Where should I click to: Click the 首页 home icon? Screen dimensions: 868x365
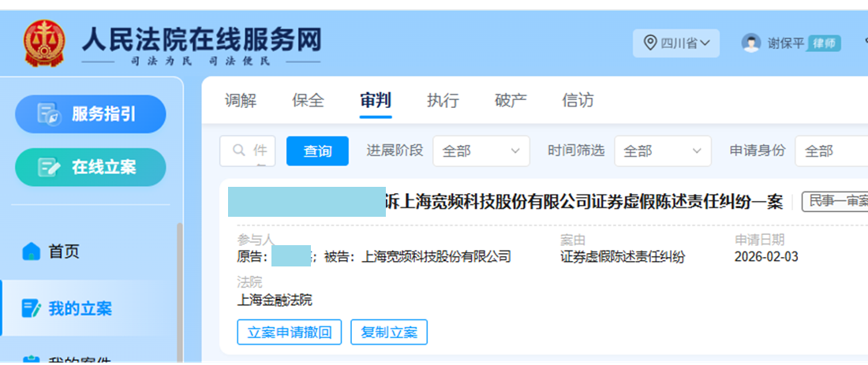click(x=31, y=251)
